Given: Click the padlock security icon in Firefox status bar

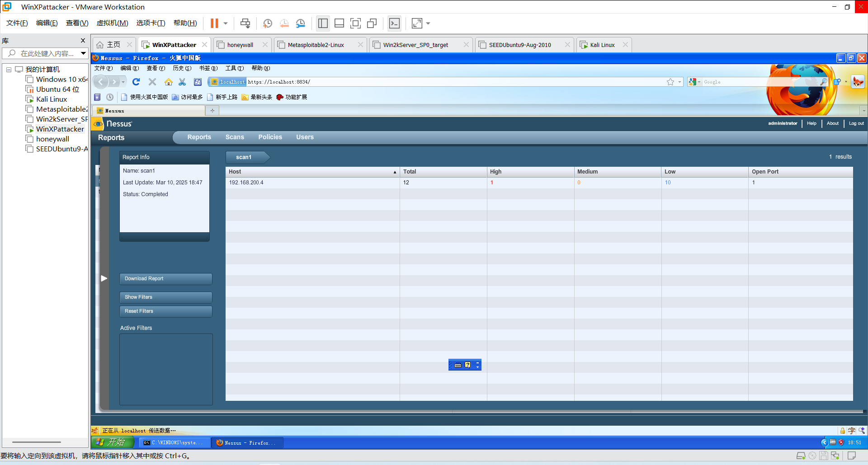Looking at the screenshot, I should point(843,431).
